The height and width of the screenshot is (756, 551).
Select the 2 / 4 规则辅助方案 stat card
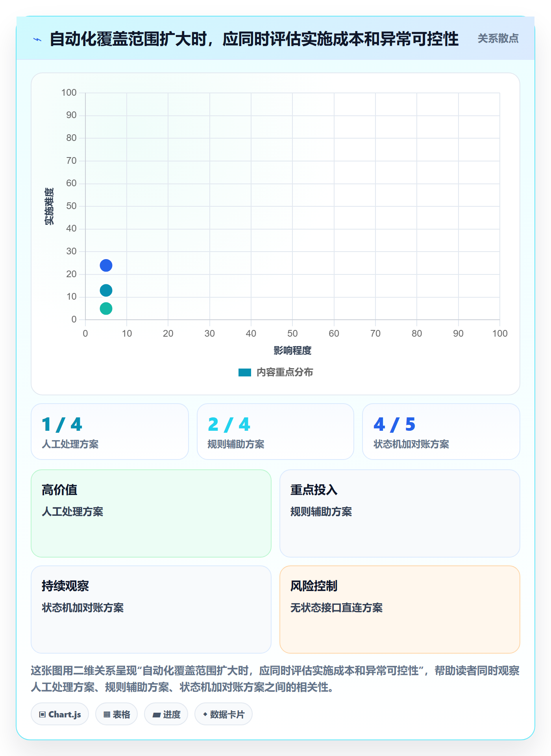coord(275,432)
